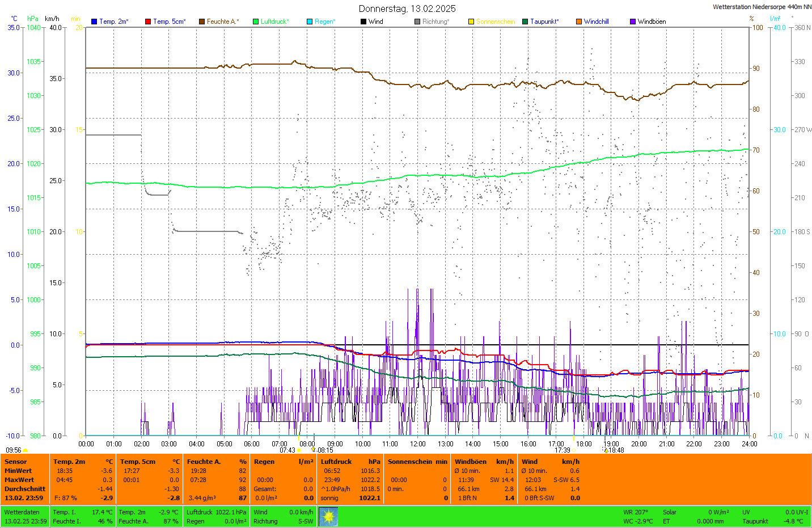The width and height of the screenshot is (812, 528).
Task: Click the green Luftdruck legend square
Action: pos(256,22)
